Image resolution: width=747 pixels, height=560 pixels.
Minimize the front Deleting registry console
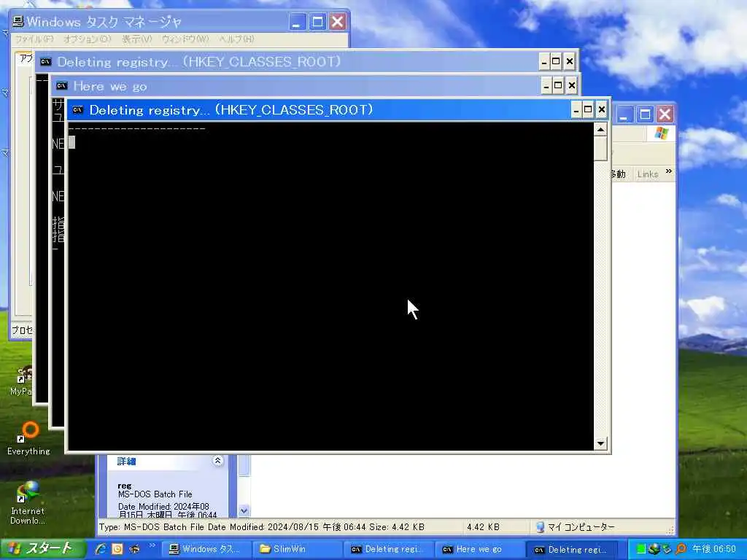pyautogui.click(x=576, y=110)
